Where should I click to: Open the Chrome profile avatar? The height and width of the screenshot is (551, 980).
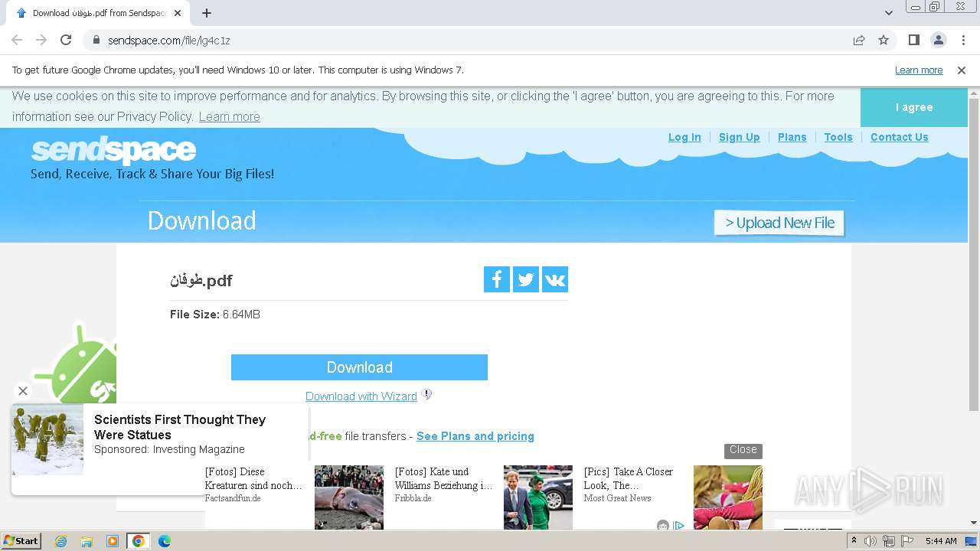coord(938,40)
